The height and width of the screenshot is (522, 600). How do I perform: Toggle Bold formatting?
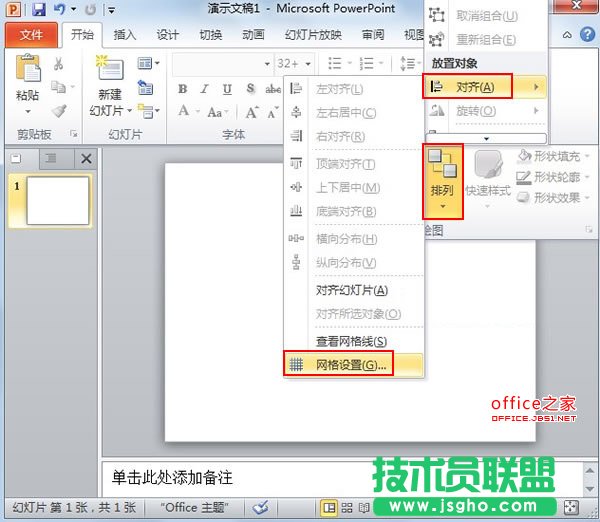tap(183, 89)
